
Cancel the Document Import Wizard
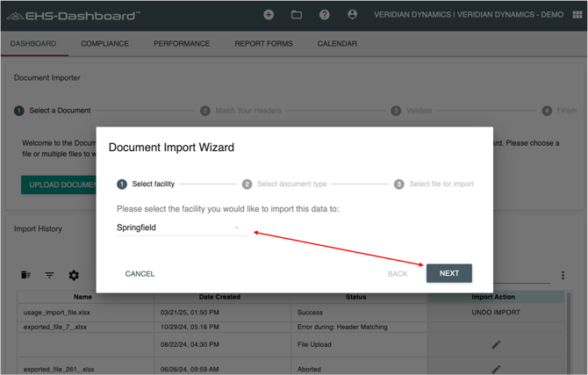(140, 274)
